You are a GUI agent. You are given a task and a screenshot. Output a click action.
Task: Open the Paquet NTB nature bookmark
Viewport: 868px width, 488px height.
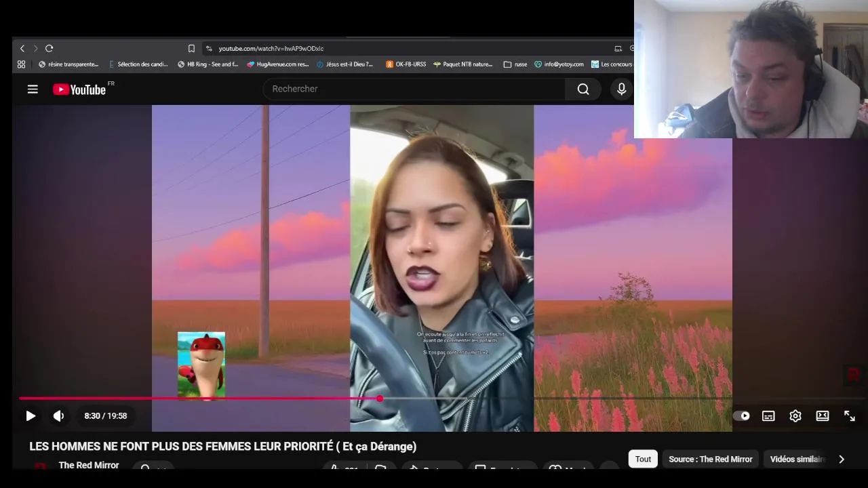coord(462,64)
